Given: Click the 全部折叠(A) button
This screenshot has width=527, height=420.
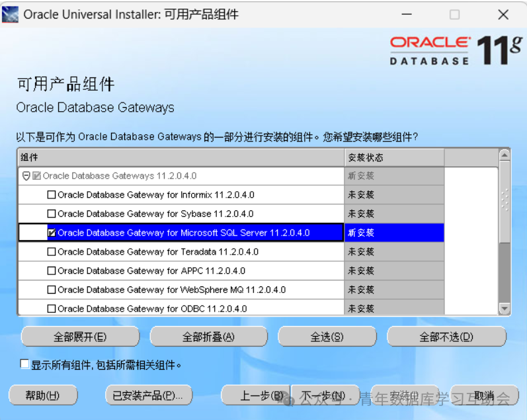Looking at the screenshot, I should [x=209, y=337].
